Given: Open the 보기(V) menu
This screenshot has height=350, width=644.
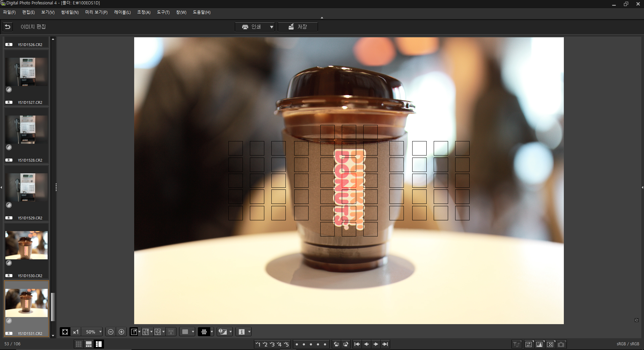Looking at the screenshot, I should [48, 12].
